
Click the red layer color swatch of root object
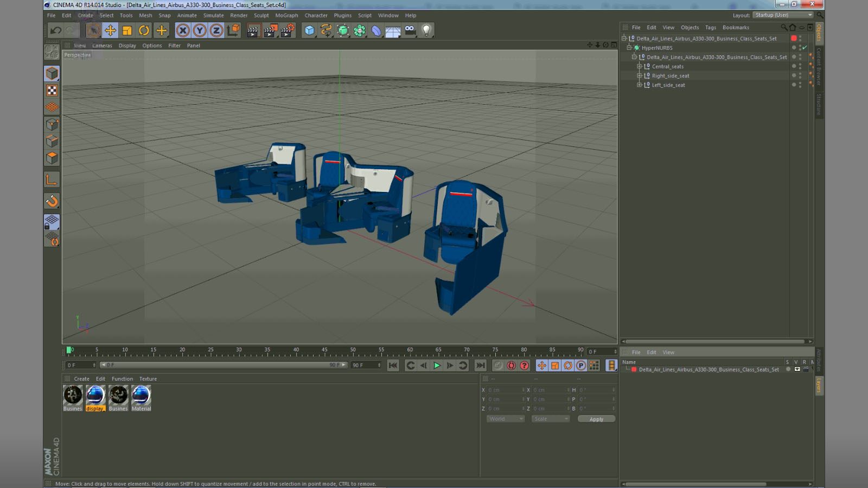[x=794, y=38]
